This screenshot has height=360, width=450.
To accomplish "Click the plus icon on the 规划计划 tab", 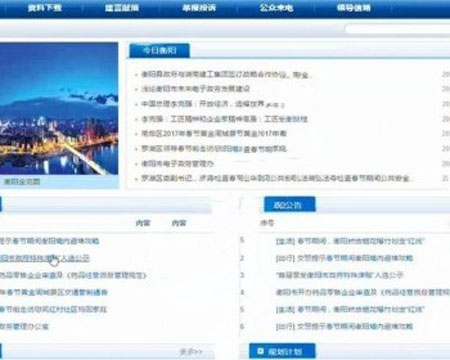I will [x=261, y=351].
